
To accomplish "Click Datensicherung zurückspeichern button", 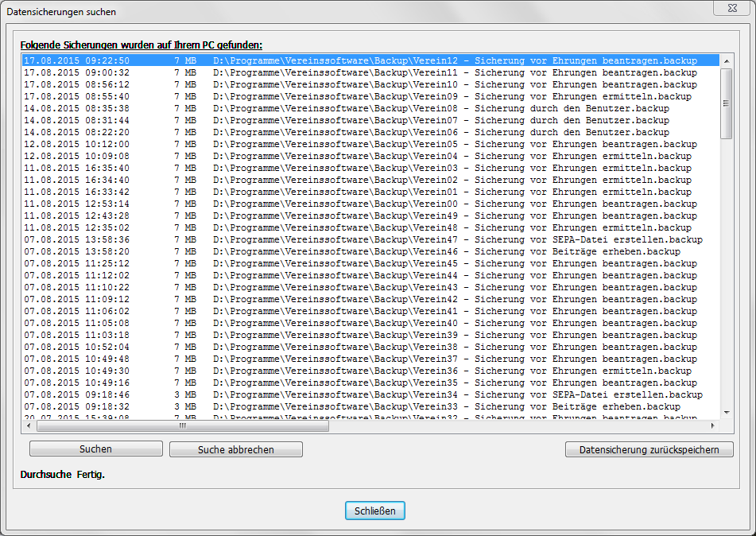I will tap(649, 449).
